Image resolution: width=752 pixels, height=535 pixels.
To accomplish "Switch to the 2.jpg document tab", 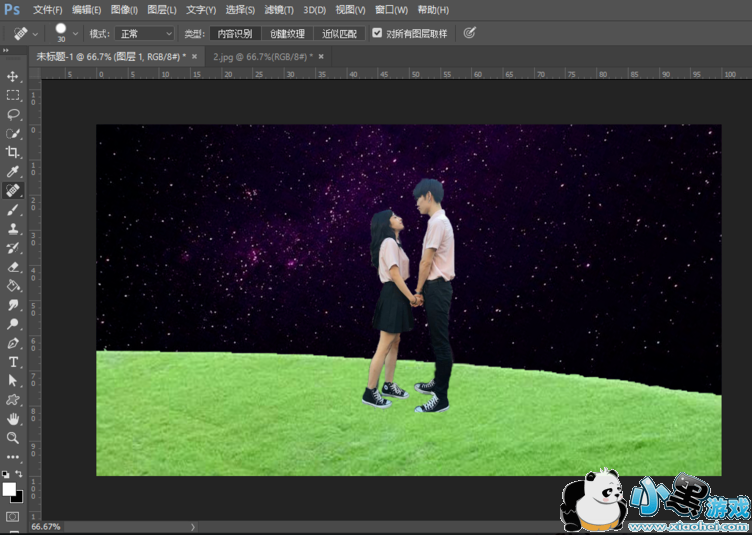I will [262, 57].
